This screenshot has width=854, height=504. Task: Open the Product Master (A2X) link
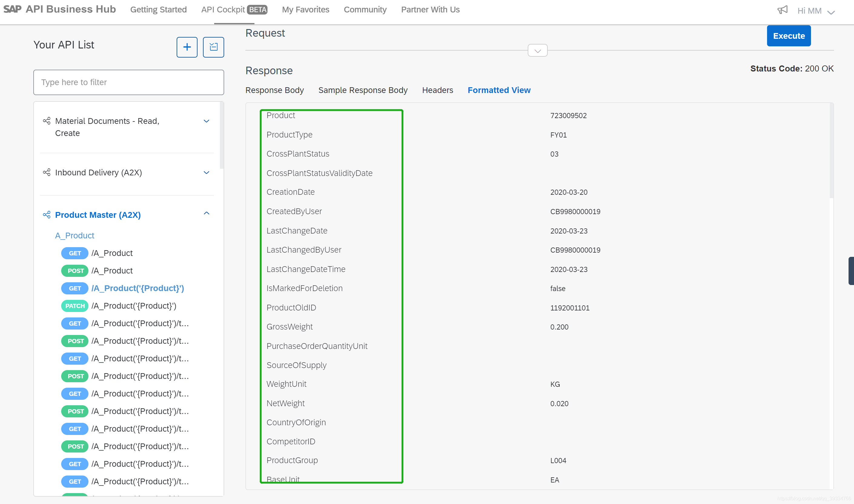tap(98, 215)
